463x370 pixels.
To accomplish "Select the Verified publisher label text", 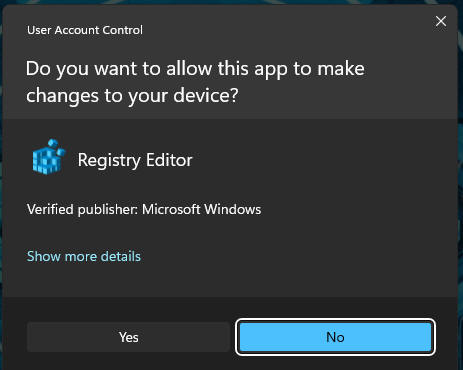I will pos(82,209).
